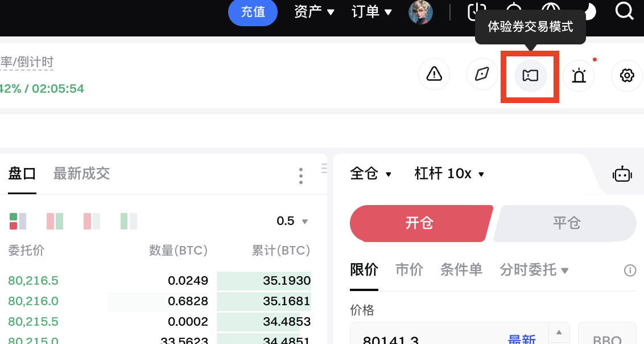The height and width of the screenshot is (344, 644).
Task: Click the search magnifier icon
Action: point(624,11)
